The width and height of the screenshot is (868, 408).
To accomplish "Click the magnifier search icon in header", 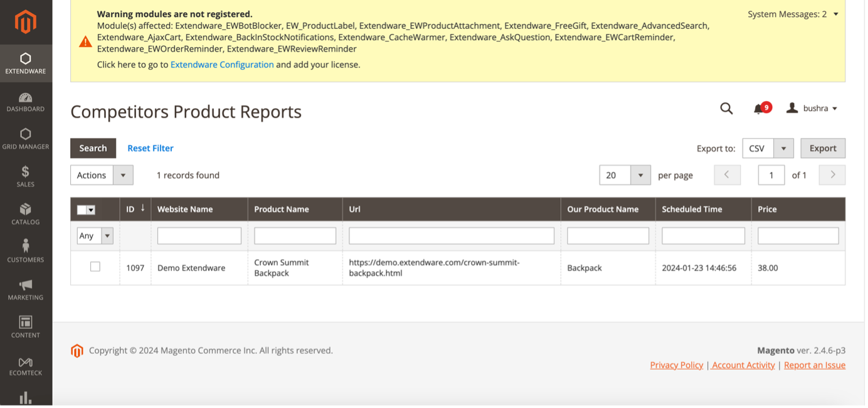I will click(x=726, y=109).
